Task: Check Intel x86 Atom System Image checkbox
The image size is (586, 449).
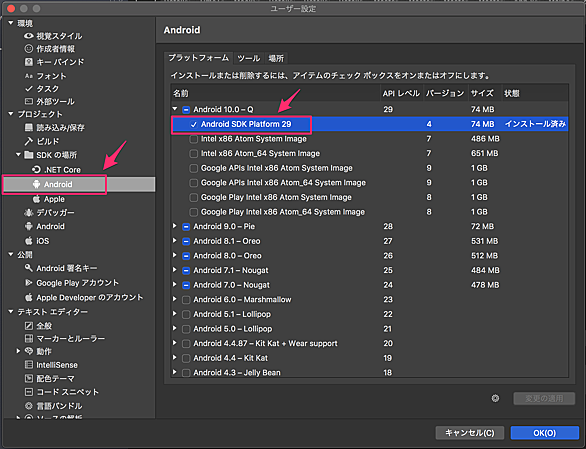Action: coord(193,139)
